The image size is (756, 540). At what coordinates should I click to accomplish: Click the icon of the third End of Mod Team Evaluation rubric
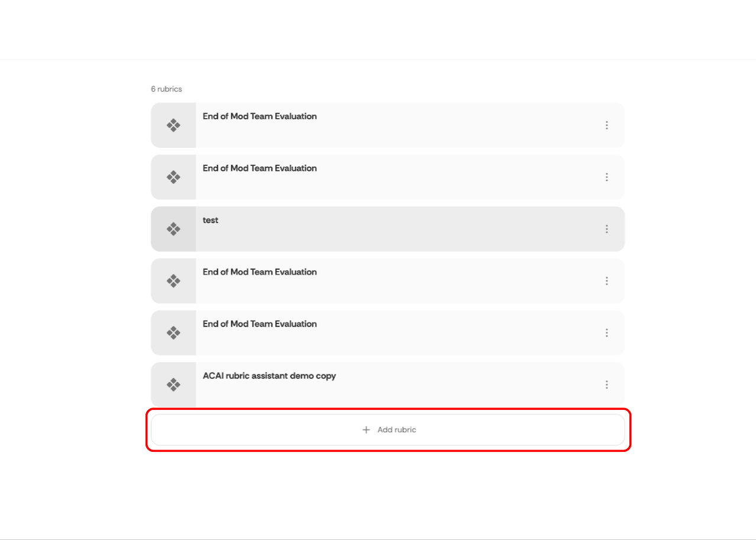[x=173, y=281]
